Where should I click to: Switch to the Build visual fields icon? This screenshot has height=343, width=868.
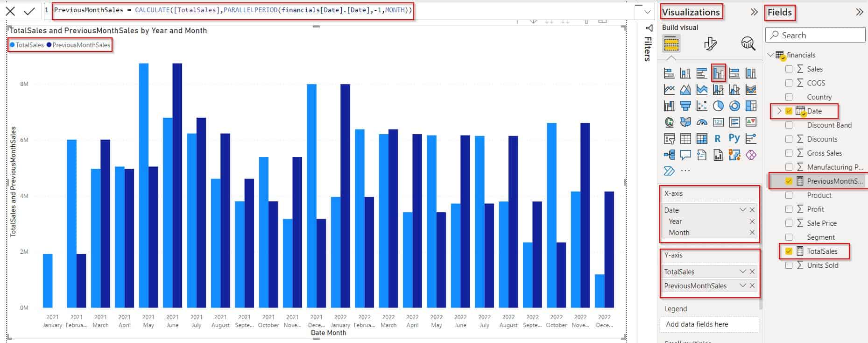point(671,43)
